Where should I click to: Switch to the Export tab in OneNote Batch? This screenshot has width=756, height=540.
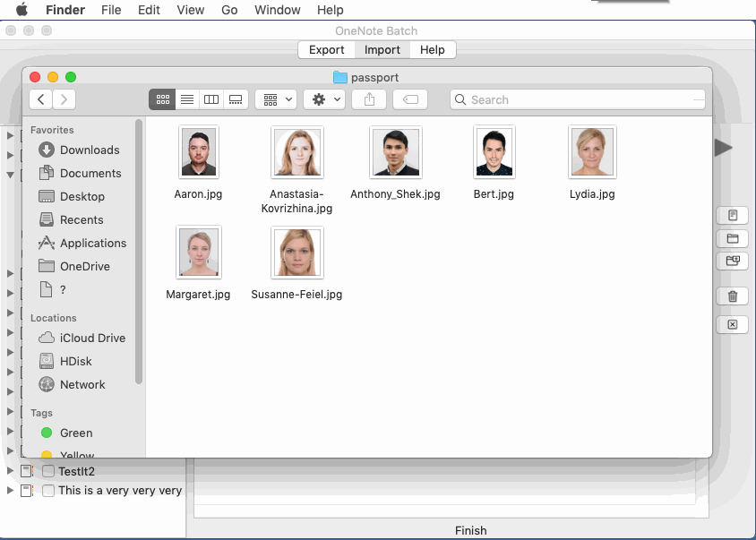[x=326, y=49]
